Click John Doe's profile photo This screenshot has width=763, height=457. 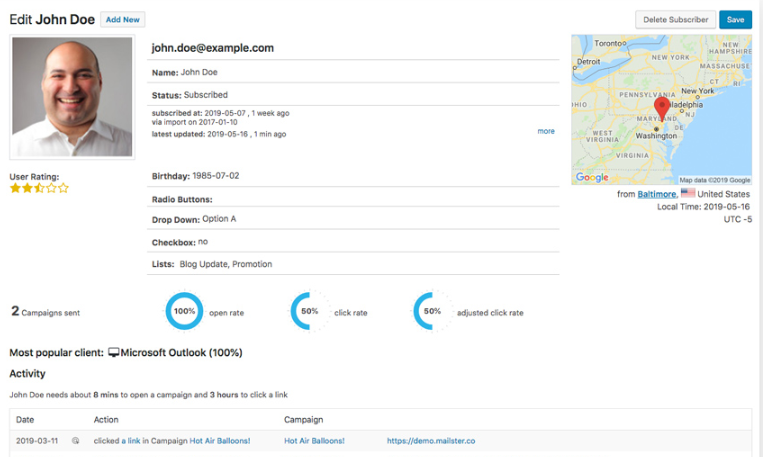pyautogui.click(x=72, y=97)
